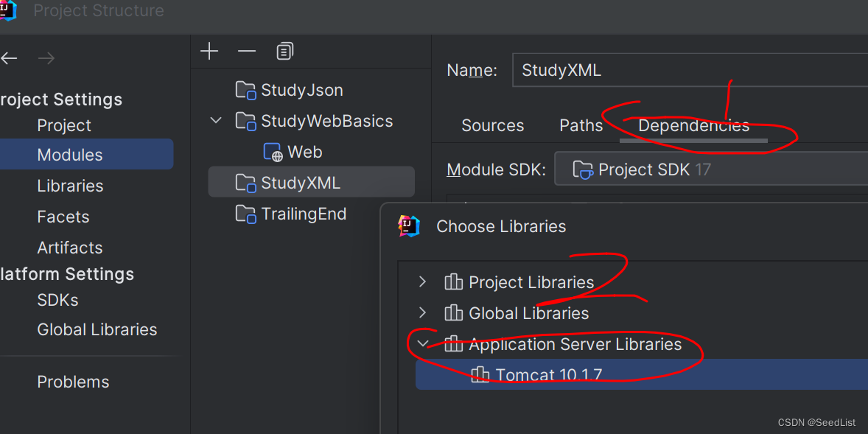The width and height of the screenshot is (868, 434).
Task: Click the Project Libraries library icon
Action: click(x=453, y=282)
